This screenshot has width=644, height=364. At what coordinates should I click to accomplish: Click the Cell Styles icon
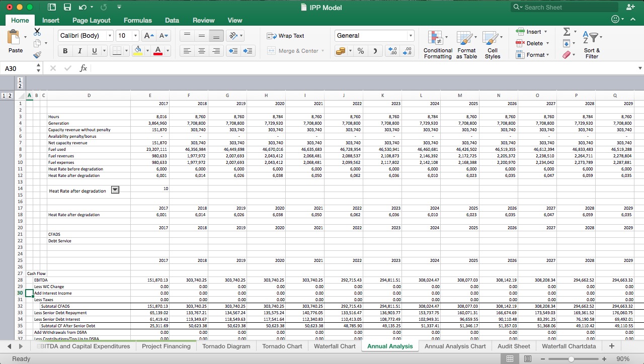[x=493, y=45]
